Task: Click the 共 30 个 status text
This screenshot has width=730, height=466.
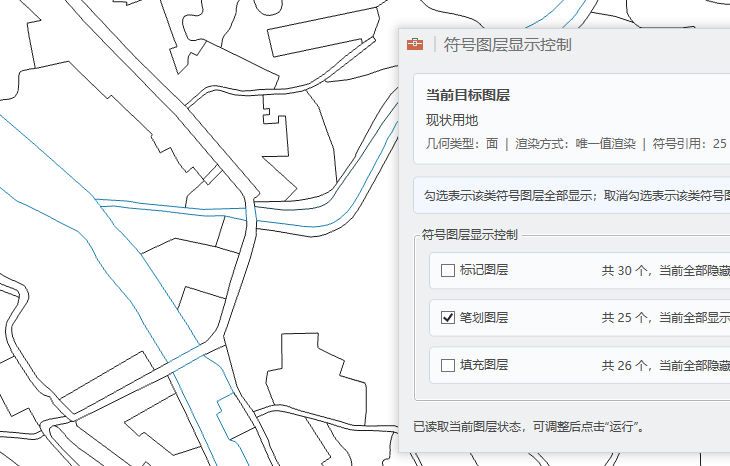Action: (x=665, y=270)
